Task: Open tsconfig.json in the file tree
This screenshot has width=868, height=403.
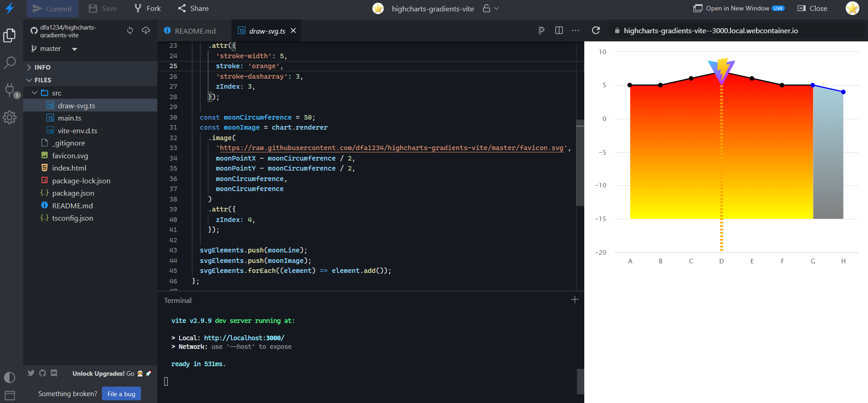Action: (90, 218)
